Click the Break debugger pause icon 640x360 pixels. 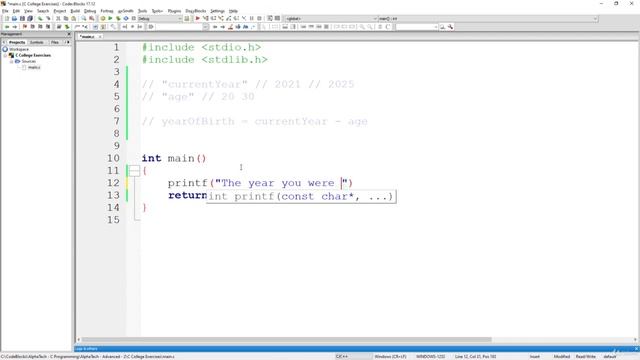click(x=251, y=19)
